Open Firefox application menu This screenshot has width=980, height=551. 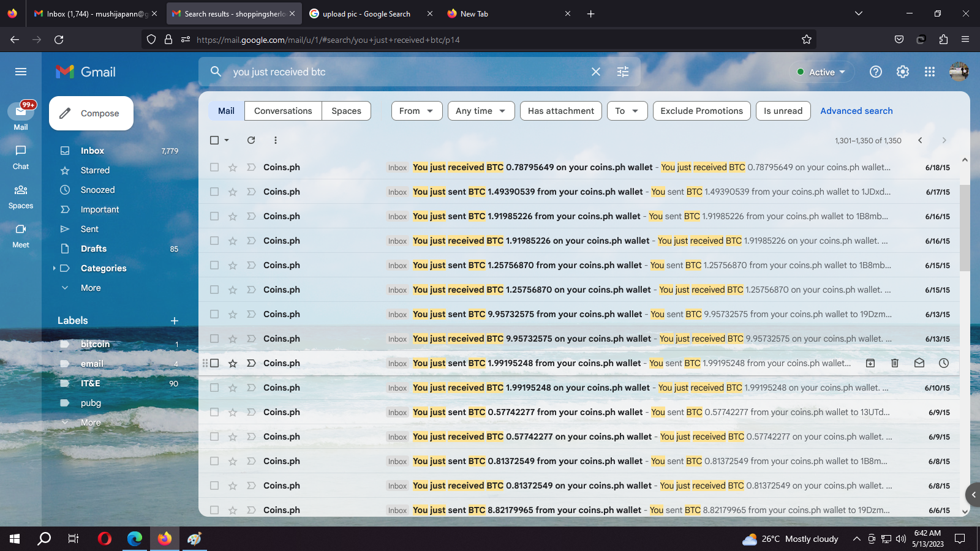tap(965, 39)
